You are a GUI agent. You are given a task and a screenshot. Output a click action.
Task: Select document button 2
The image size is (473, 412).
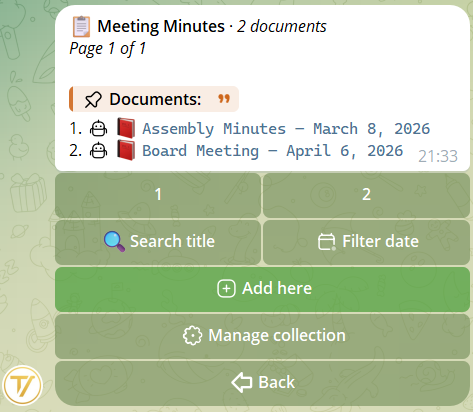(x=366, y=195)
